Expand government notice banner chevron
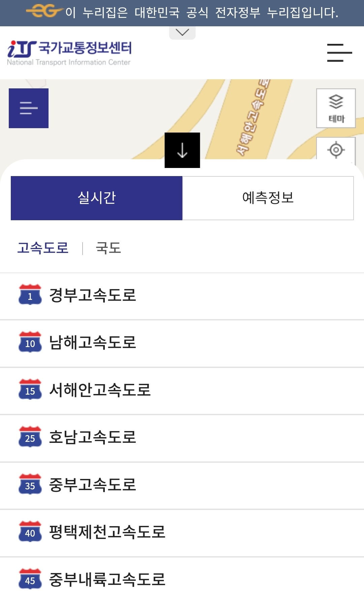Screen dimensions: 364x597 [x=182, y=33]
